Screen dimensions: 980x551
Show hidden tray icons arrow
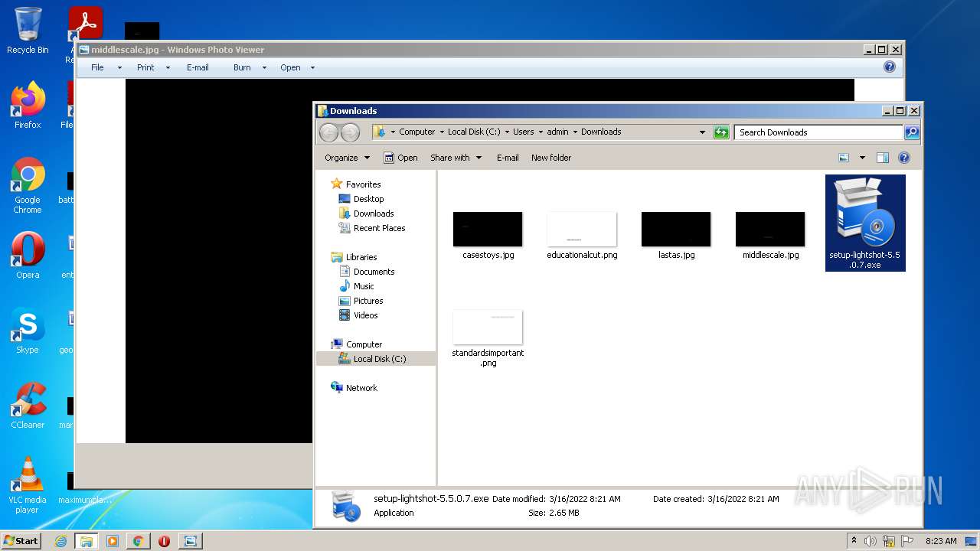click(854, 540)
